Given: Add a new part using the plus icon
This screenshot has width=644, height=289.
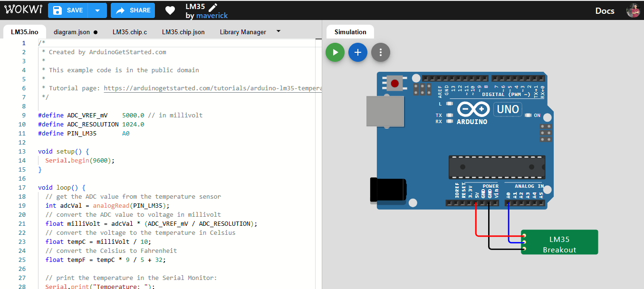Looking at the screenshot, I should (358, 52).
